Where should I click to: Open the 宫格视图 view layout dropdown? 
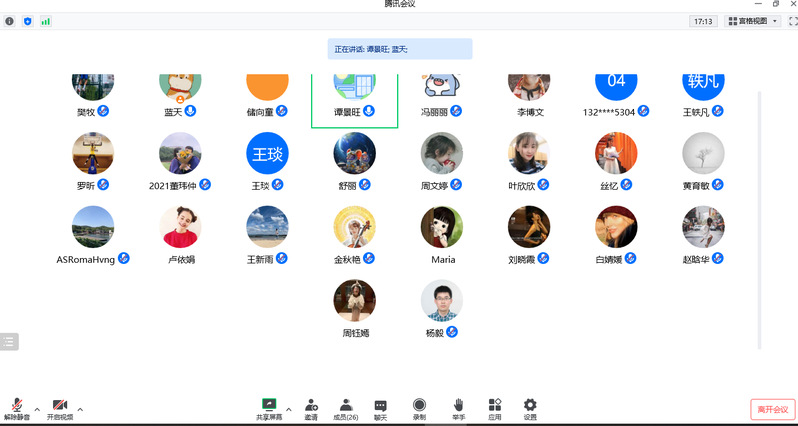pos(752,21)
